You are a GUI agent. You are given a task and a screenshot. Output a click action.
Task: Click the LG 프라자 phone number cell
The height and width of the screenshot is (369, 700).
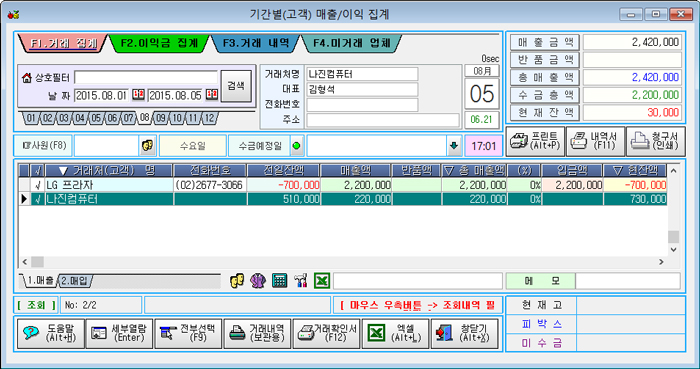(x=210, y=185)
